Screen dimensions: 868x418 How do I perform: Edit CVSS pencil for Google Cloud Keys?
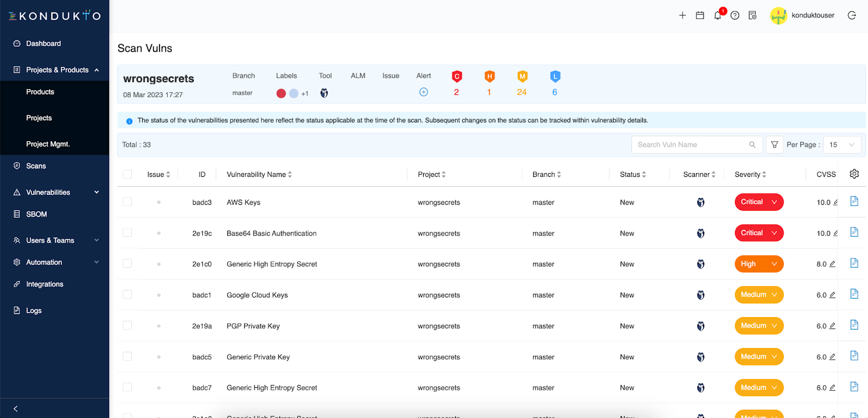(832, 295)
